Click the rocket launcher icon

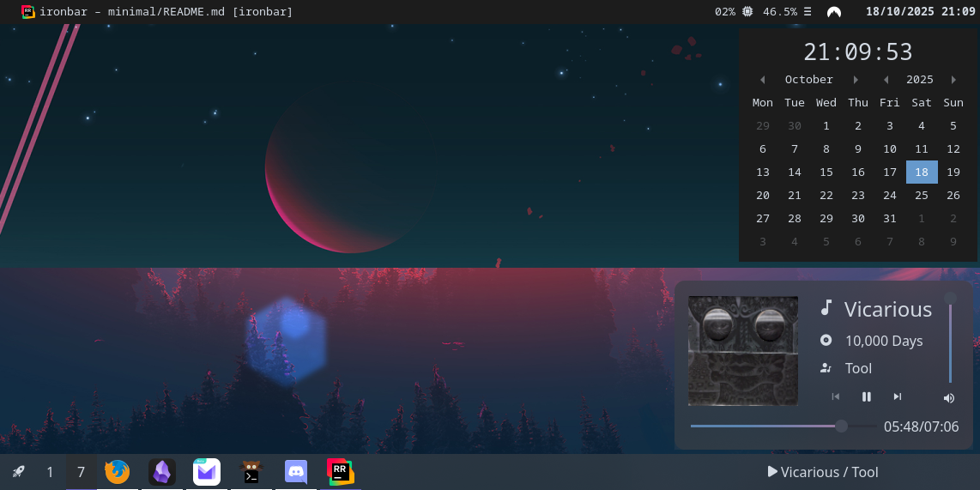coord(18,472)
